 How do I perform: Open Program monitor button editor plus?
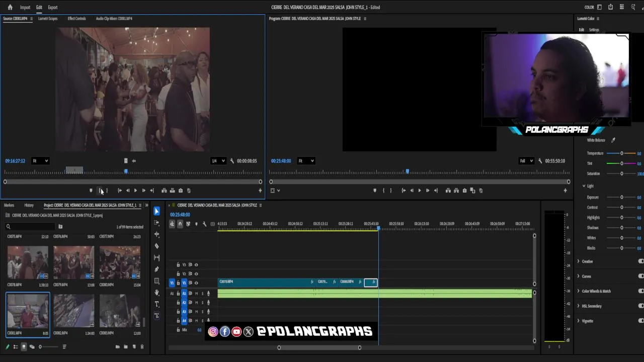point(565,191)
